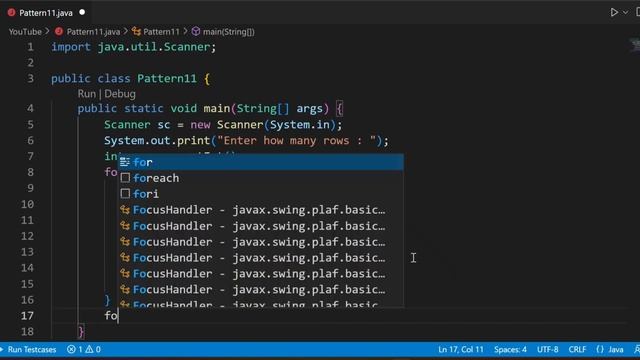Open the Pattern11.java editor tab
The width and height of the screenshot is (640, 360).
[x=46, y=13]
